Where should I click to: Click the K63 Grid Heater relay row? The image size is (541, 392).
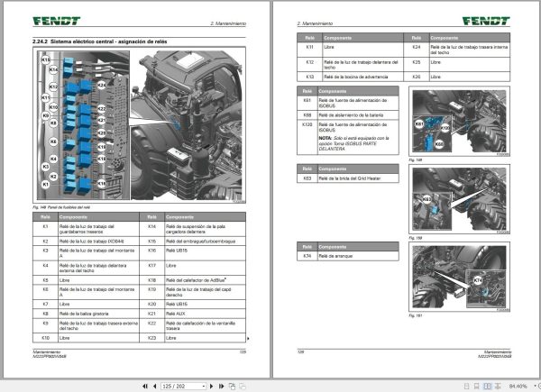[x=348, y=178]
